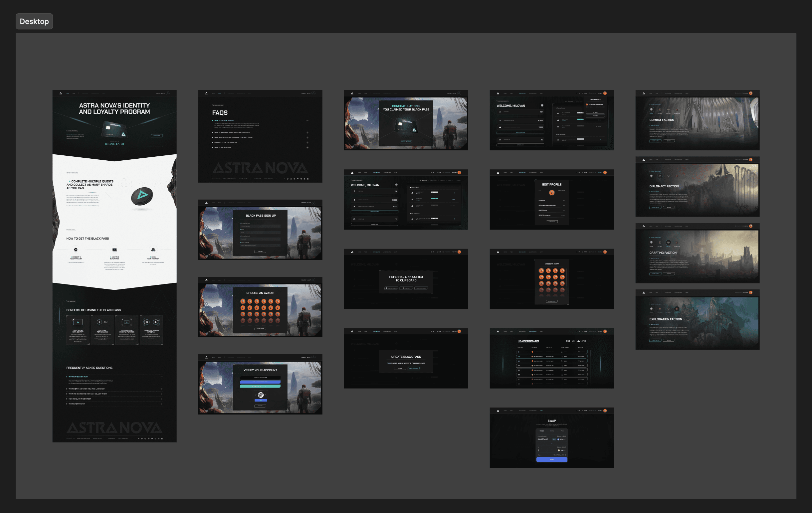Click Continue in Black Pass Sign Up form
The image size is (812, 513).
click(x=260, y=251)
